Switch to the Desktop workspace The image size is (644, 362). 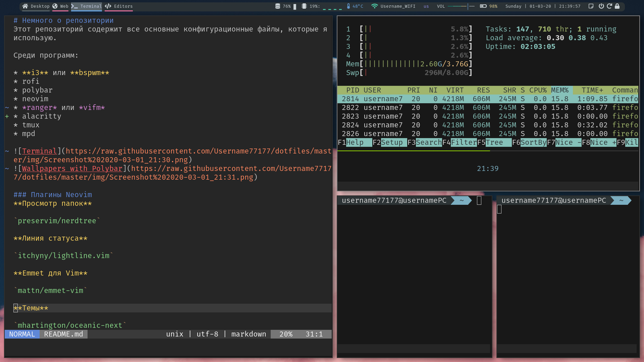point(36,6)
